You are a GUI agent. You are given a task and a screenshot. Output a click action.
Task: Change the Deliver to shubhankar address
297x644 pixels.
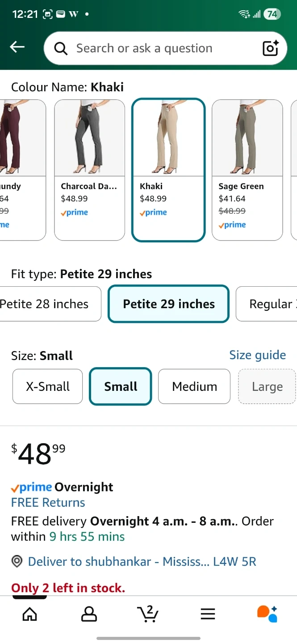(142, 562)
